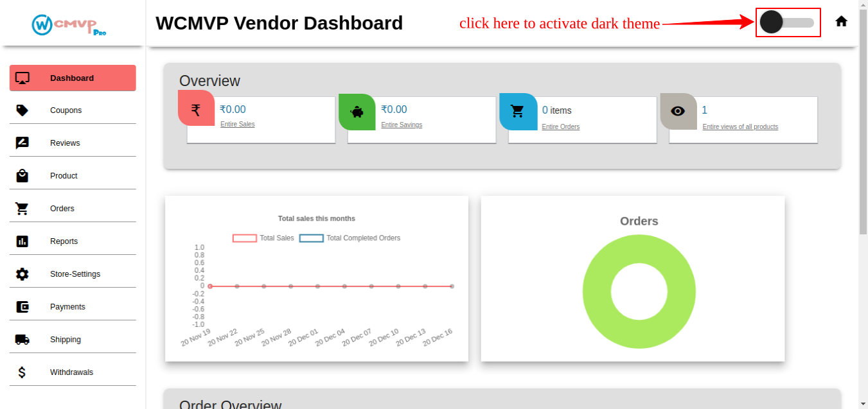Click the Dashboard monitor icon in sidebar
868x409 pixels.
[x=22, y=78]
